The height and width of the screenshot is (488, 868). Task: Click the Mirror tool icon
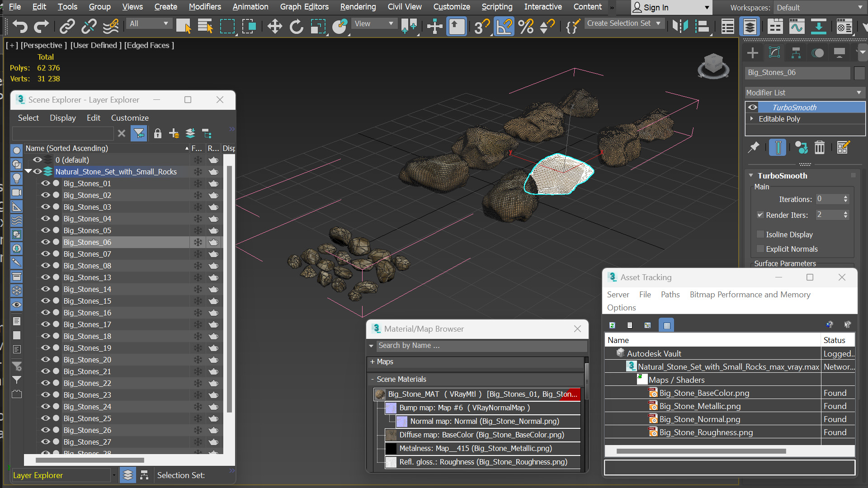[x=680, y=26]
